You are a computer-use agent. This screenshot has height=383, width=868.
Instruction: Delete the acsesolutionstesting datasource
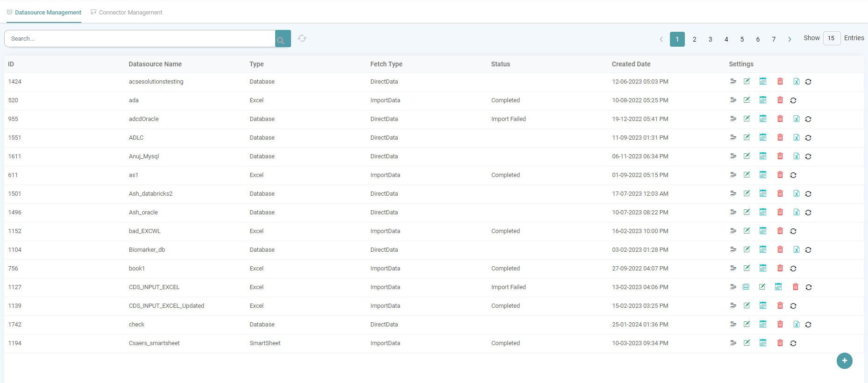click(780, 82)
